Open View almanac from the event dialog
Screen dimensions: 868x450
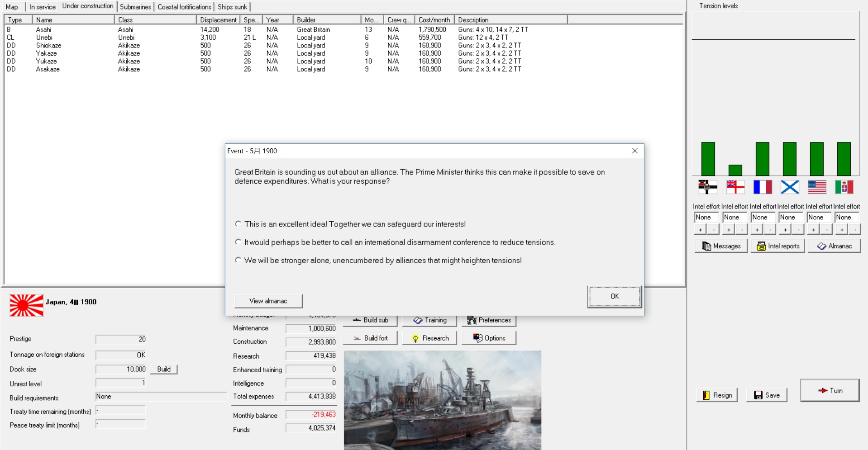coord(268,301)
